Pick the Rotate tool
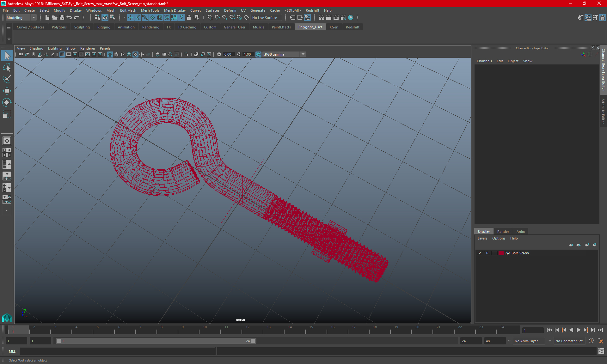Screen dimensions: 607x364 point(7,102)
